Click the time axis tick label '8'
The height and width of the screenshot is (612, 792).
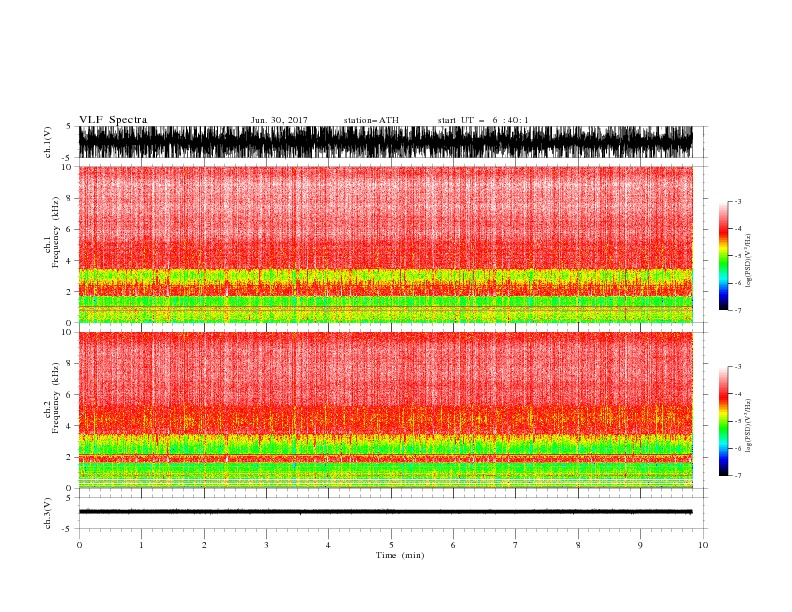(578, 545)
